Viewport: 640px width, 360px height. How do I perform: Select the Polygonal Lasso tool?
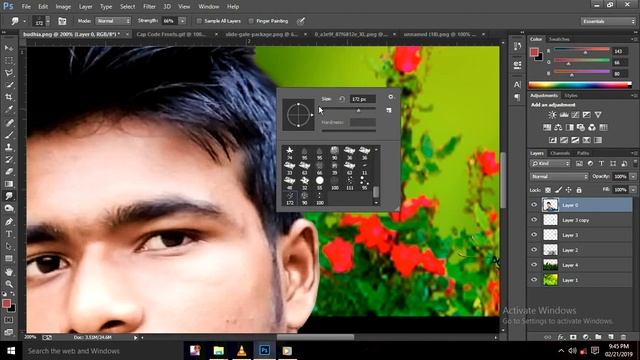(x=9, y=73)
